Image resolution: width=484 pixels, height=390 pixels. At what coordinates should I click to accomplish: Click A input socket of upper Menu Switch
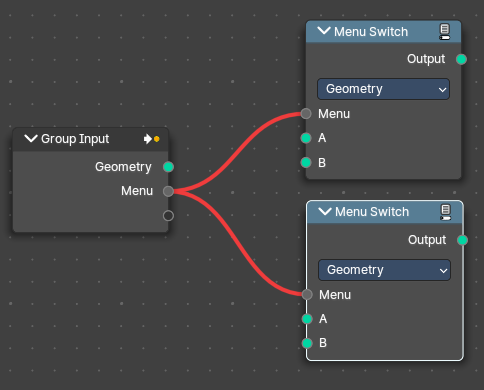click(x=306, y=138)
